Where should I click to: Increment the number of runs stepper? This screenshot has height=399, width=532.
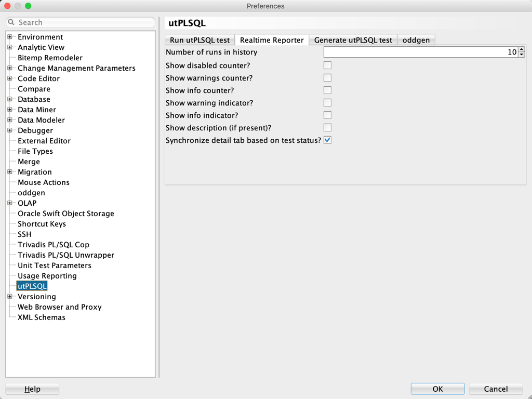click(522, 49)
